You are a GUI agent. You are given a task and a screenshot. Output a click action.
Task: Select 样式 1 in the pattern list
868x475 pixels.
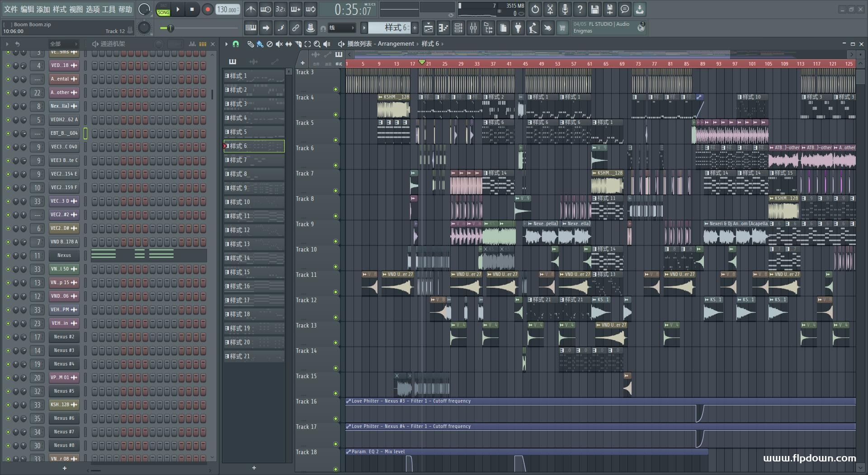pos(254,76)
